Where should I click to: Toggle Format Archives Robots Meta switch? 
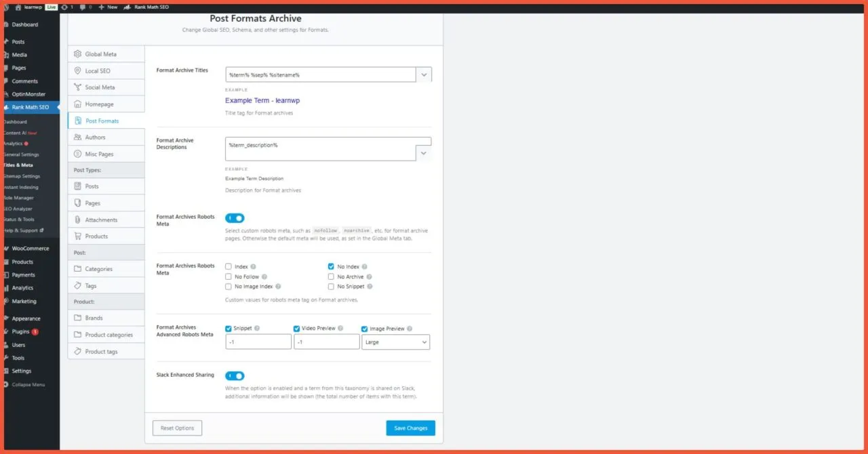(x=235, y=218)
